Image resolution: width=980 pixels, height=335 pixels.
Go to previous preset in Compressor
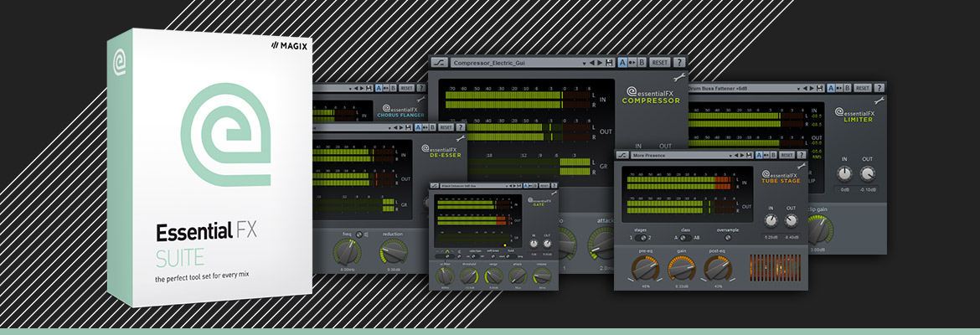[x=592, y=63]
